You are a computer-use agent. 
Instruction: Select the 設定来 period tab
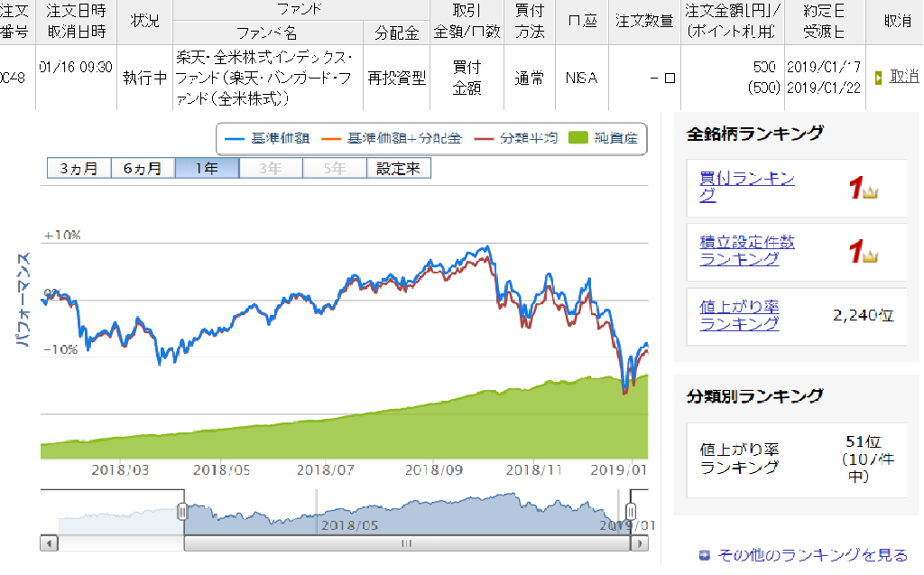398,168
